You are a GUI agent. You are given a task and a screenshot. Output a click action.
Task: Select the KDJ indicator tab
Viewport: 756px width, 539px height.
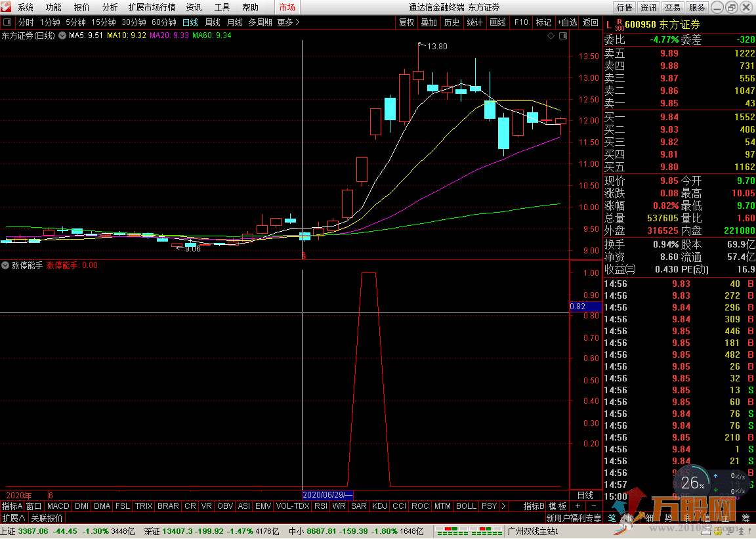(379, 506)
